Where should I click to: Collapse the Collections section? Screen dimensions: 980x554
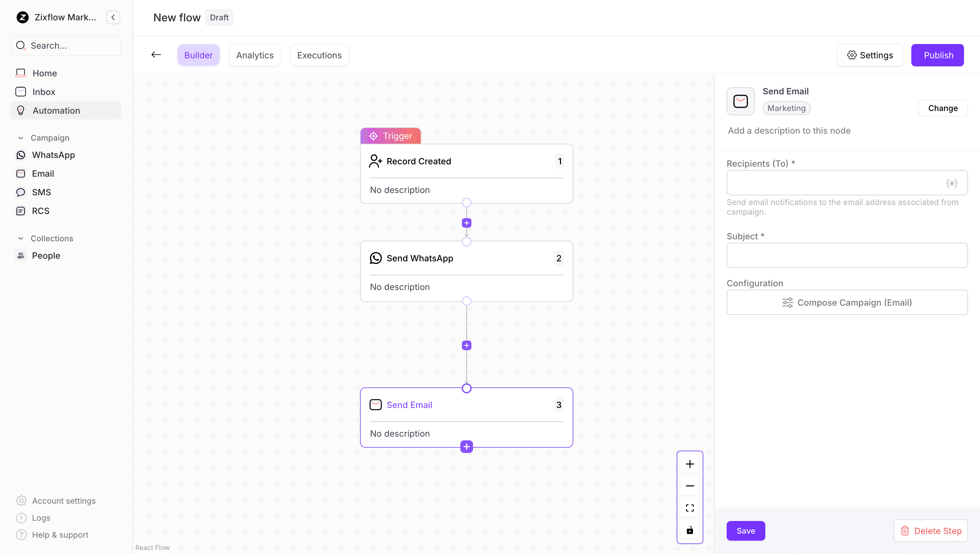pos(21,238)
